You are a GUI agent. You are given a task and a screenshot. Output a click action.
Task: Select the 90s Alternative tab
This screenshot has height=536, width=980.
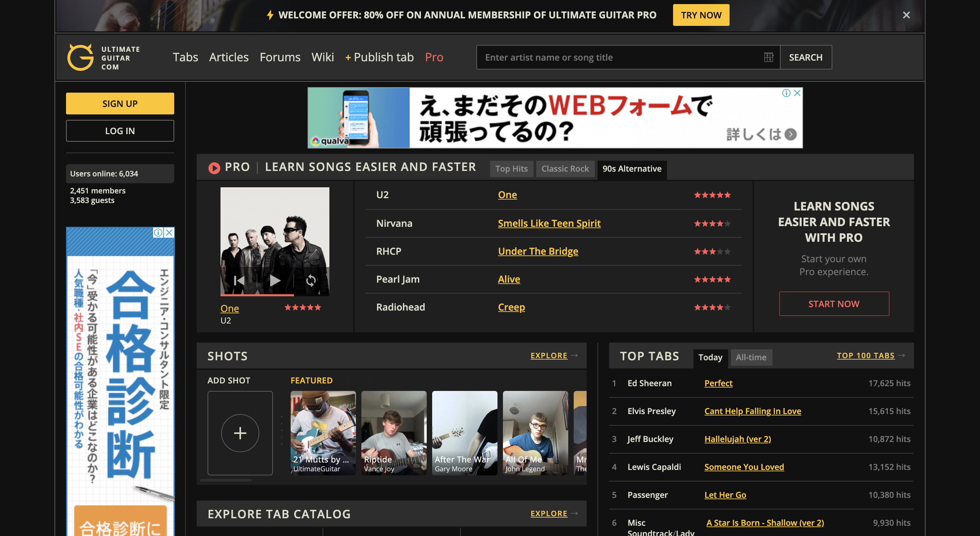point(632,169)
